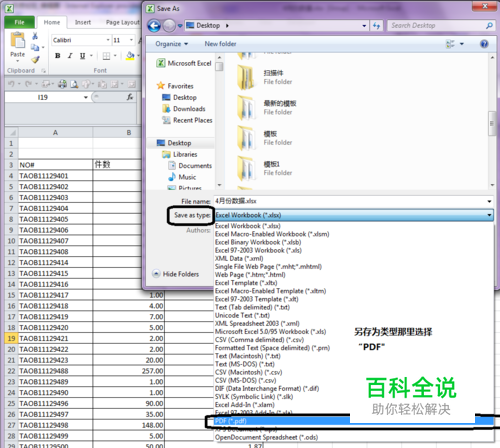Open the view options dropdown arrow
The width and height of the screenshot is (500, 448).
click(x=462, y=44)
